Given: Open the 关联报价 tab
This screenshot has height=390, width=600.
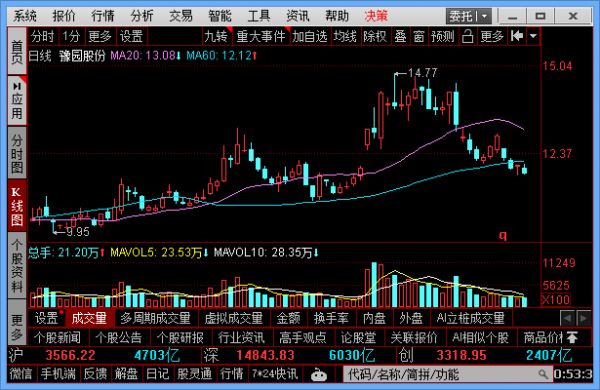Looking at the screenshot, I should (x=414, y=338).
